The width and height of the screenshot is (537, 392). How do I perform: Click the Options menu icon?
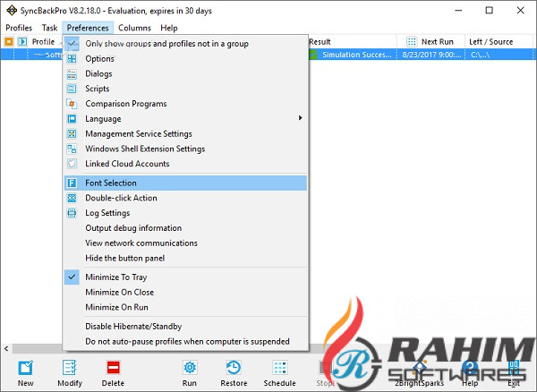tap(72, 58)
